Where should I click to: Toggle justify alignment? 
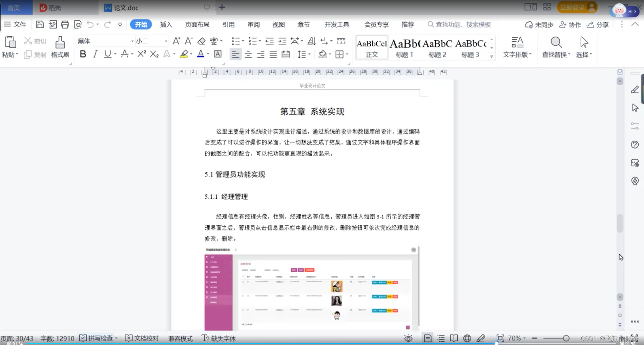(273, 54)
